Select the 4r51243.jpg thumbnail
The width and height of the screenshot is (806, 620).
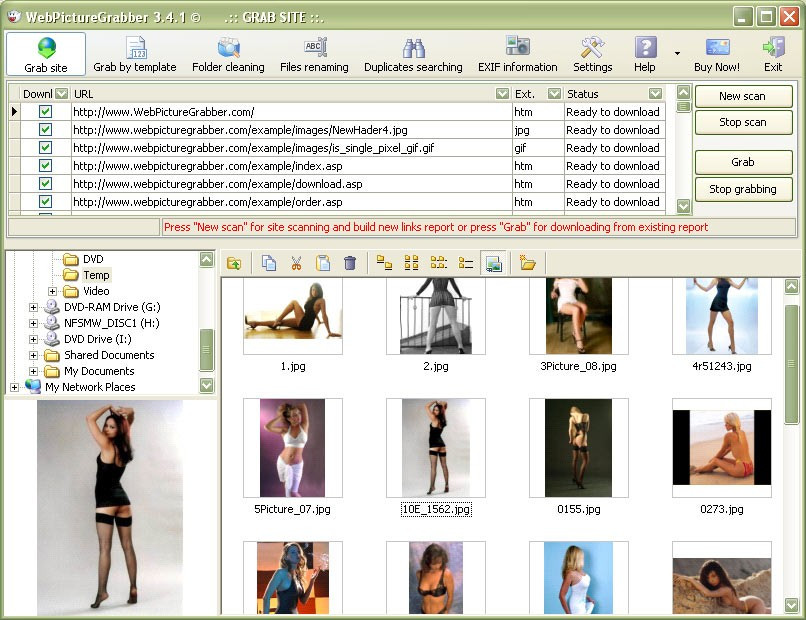[722, 315]
